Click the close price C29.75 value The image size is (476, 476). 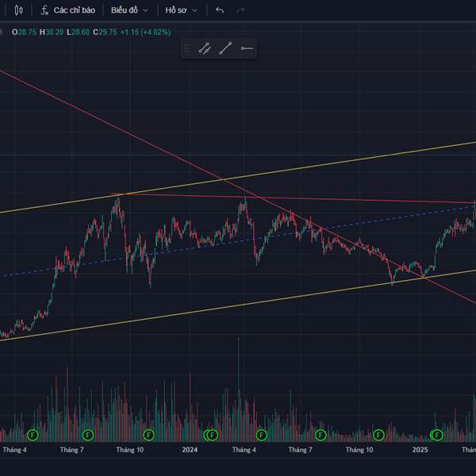(x=105, y=33)
